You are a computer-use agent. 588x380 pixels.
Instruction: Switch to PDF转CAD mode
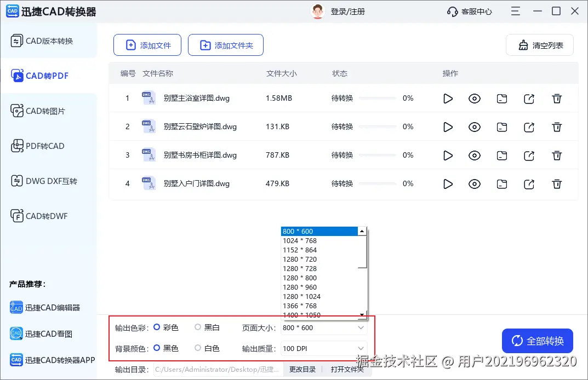48,146
